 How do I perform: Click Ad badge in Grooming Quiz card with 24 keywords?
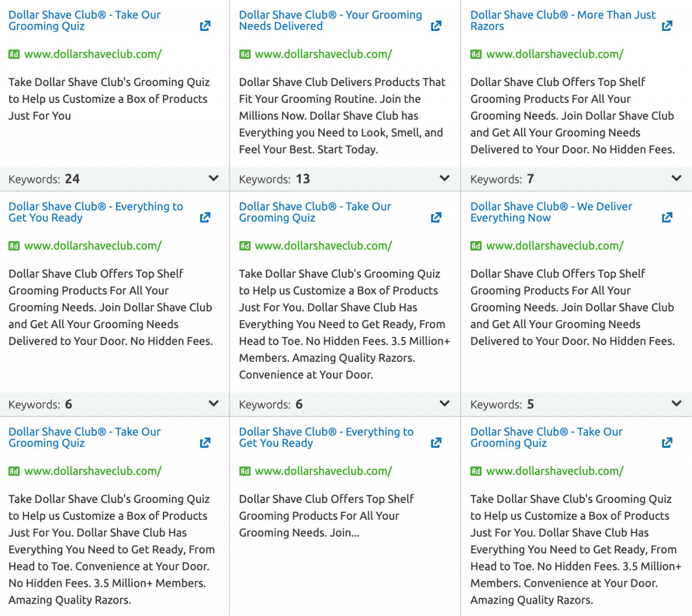14,54
